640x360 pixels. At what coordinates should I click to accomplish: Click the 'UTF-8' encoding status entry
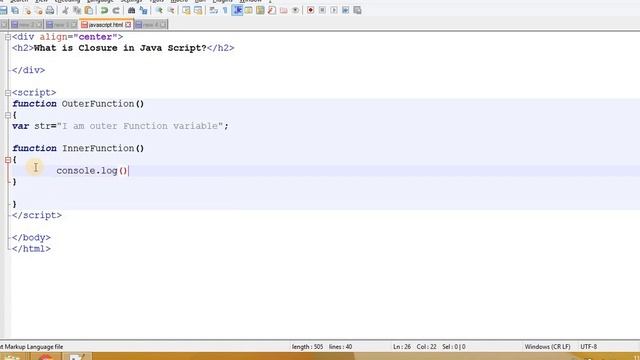point(589,347)
